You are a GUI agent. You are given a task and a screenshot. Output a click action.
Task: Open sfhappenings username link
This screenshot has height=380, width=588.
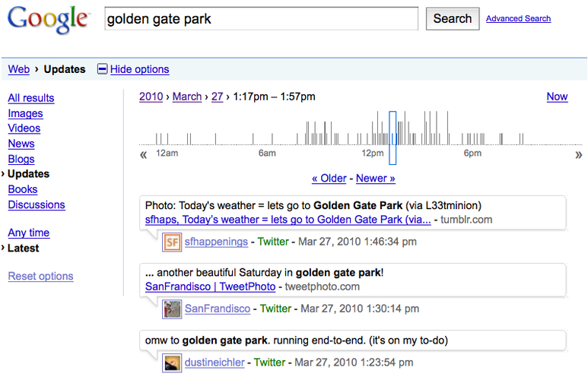(216, 242)
